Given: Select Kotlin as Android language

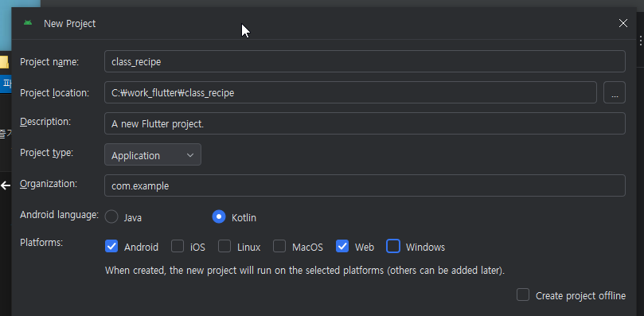Looking at the screenshot, I should click(219, 217).
